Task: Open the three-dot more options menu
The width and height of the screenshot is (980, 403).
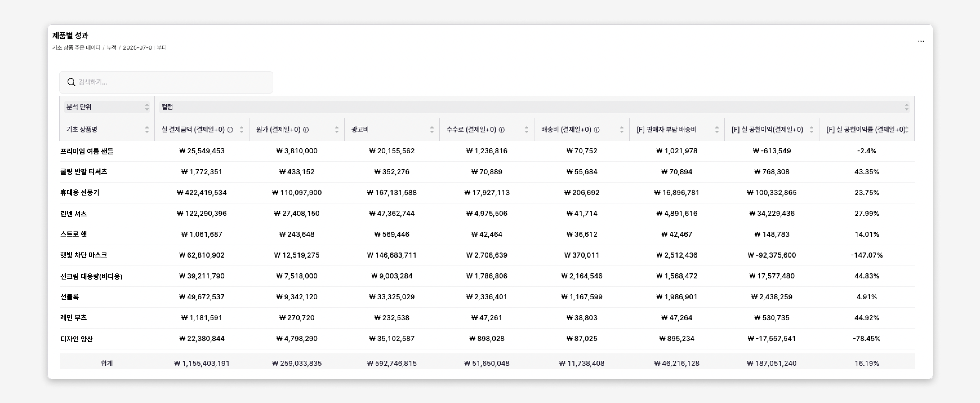Action: pyautogui.click(x=921, y=41)
